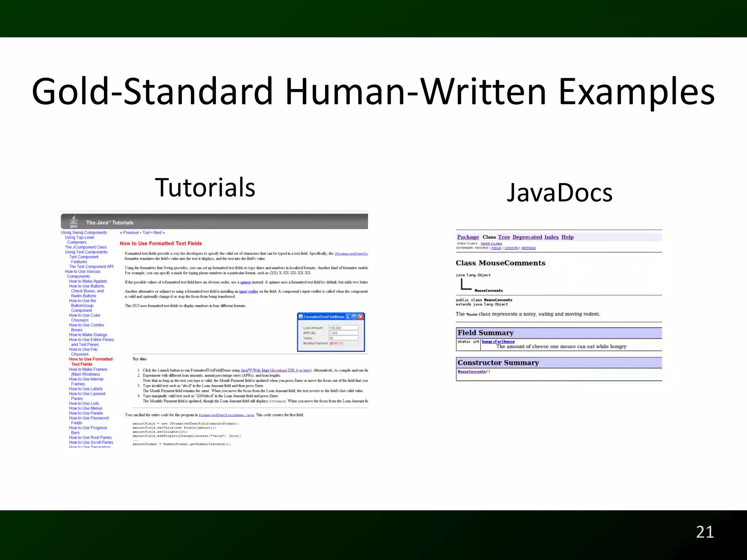Image resolution: width=747 pixels, height=560 pixels.
Task: Click the FormattedTextFieldDemo maximize button
Action: coord(355,316)
